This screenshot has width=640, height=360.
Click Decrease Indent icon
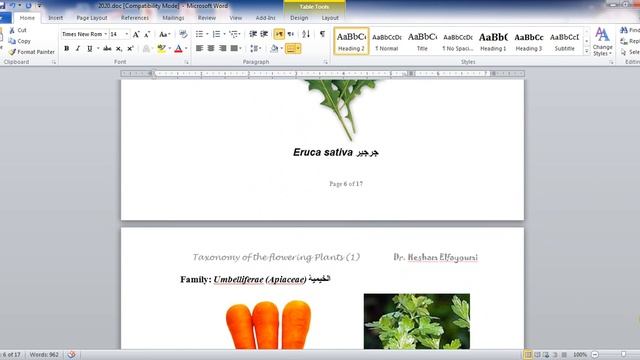pos(253,34)
